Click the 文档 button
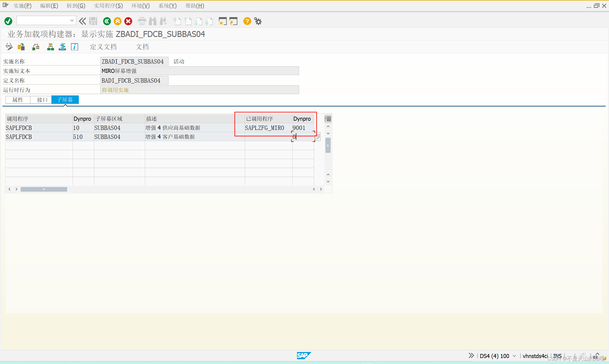Screen dimensions: 609x364 coord(142,47)
